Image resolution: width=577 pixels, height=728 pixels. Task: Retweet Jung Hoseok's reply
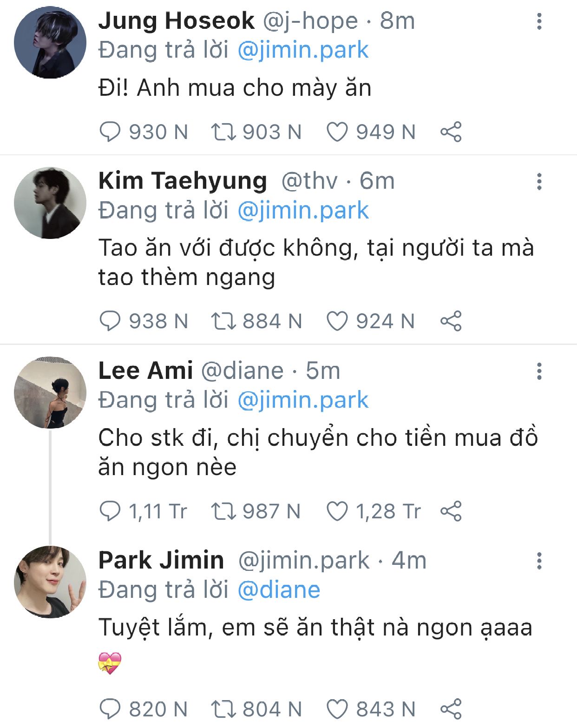point(224,132)
